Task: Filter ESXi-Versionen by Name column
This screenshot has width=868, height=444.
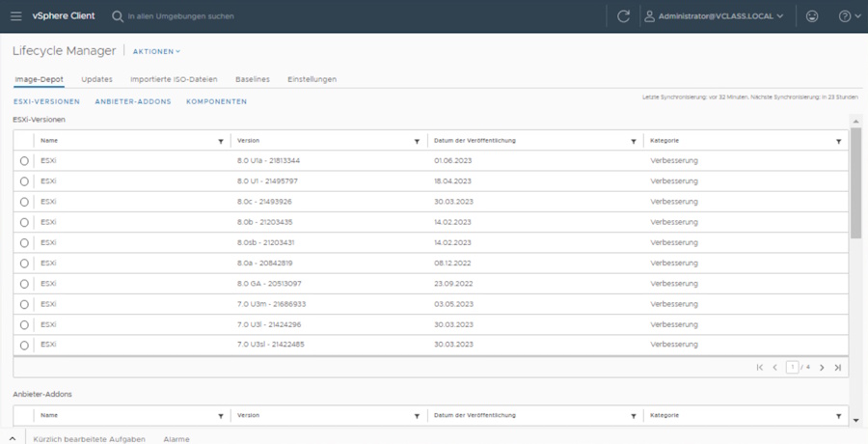Action: click(221, 141)
